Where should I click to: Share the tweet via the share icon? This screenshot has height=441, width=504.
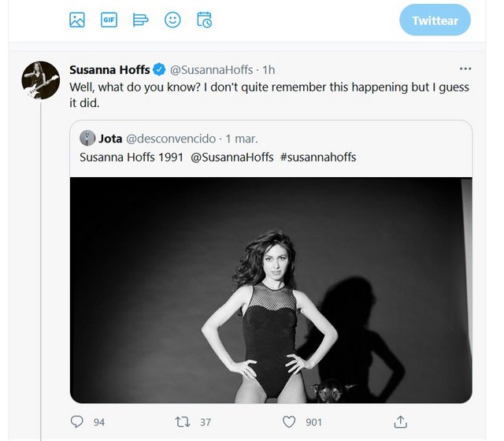coord(401,422)
